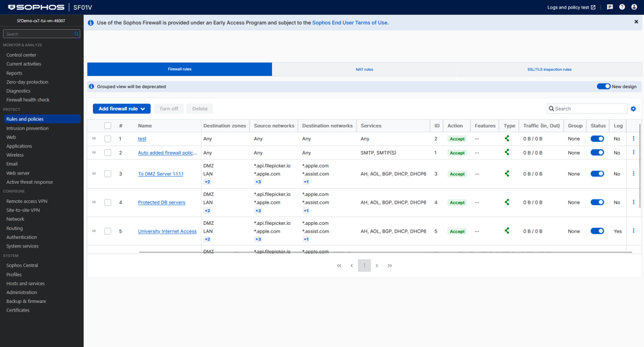Switch to the NAT rules tab
Screen dimensions: 644x347
(x=364, y=70)
